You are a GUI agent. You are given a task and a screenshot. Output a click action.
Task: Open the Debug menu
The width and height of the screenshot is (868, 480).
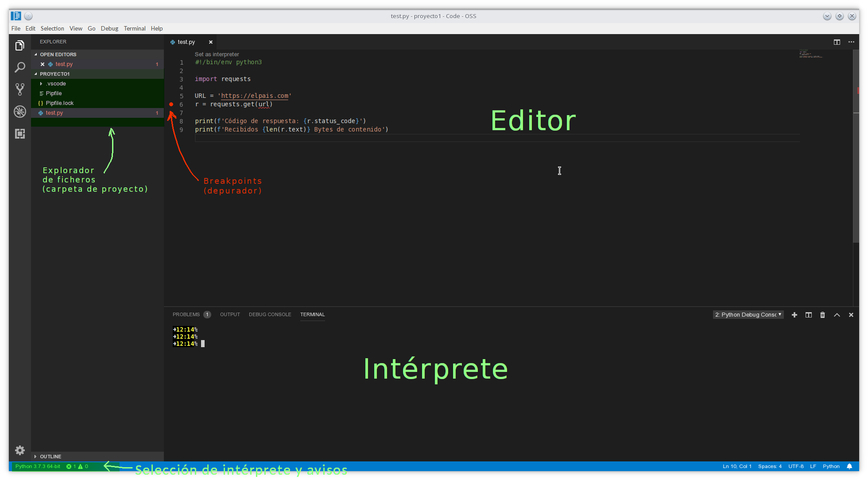[x=109, y=28]
